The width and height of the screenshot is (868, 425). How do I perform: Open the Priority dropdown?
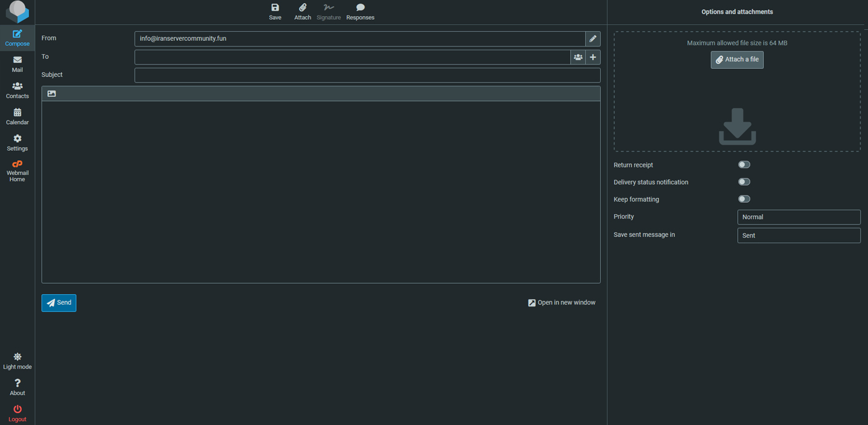point(799,217)
